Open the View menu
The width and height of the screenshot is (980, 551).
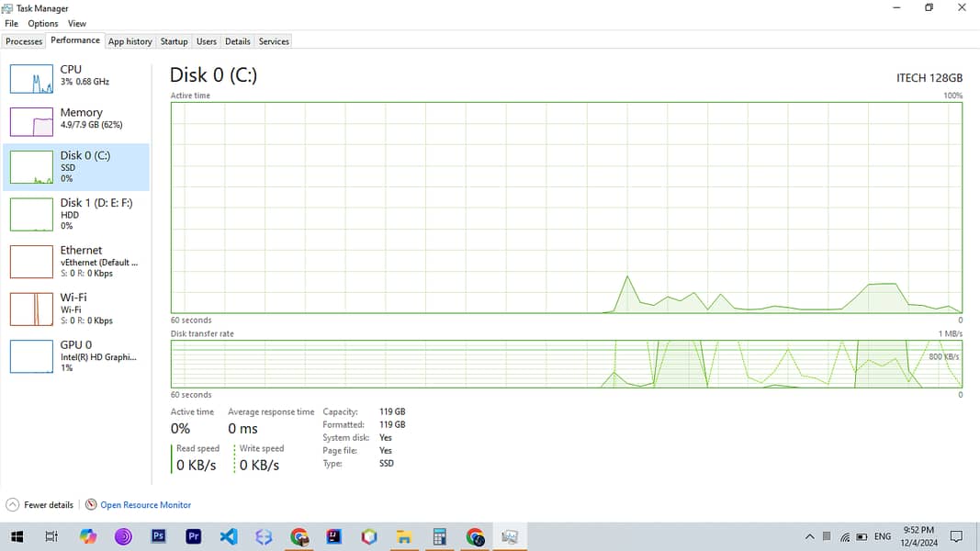pos(77,23)
